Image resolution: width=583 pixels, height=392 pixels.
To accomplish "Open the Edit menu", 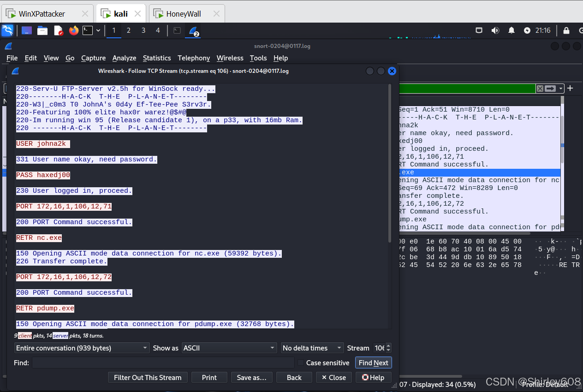I will (31, 58).
